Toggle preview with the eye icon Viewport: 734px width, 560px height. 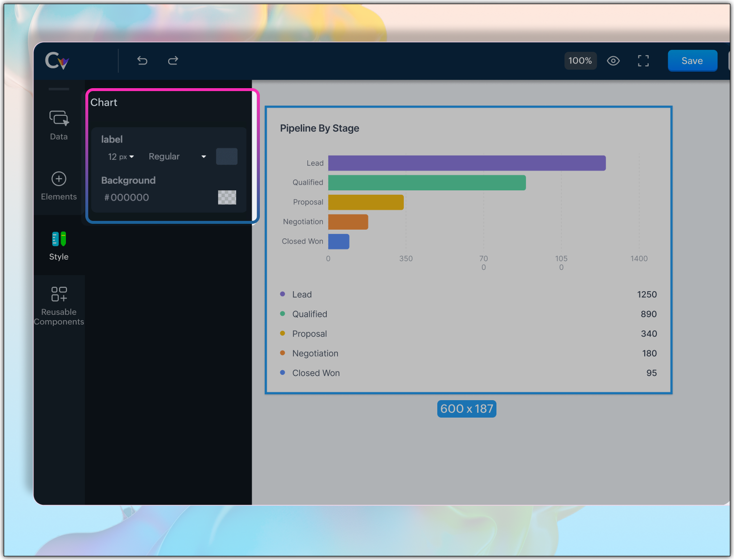[613, 61]
